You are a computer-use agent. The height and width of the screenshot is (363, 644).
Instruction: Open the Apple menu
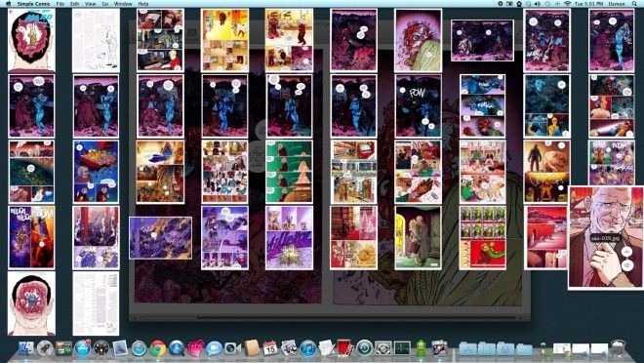[x=9, y=4]
